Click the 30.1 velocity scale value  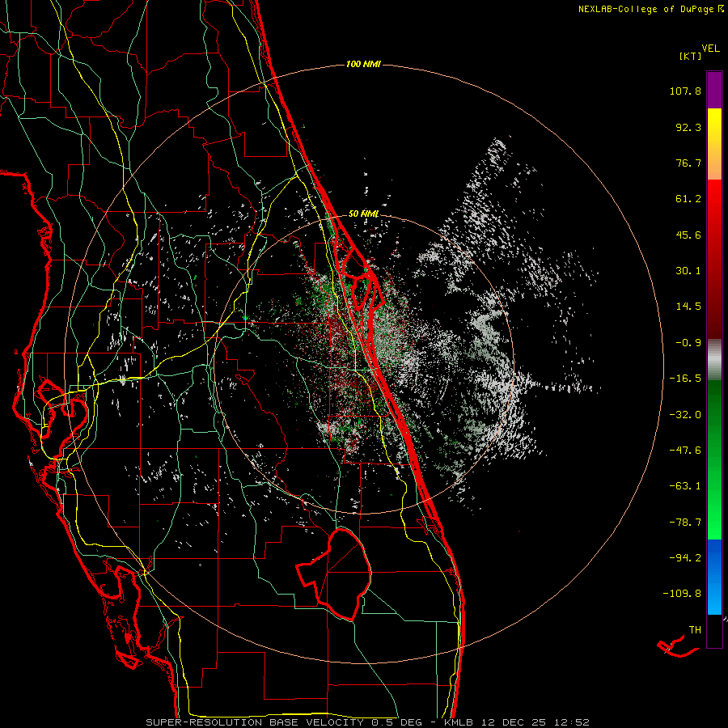[x=688, y=271]
